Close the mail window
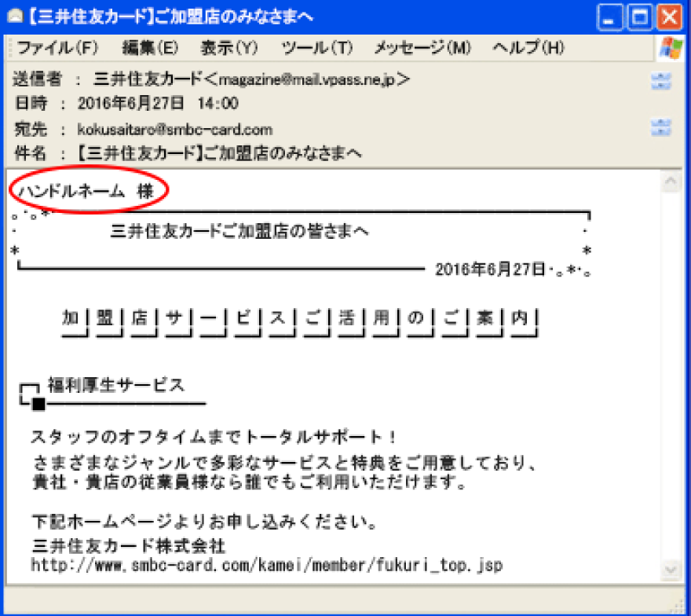The width and height of the screenshot is (691, 616). 670,17
